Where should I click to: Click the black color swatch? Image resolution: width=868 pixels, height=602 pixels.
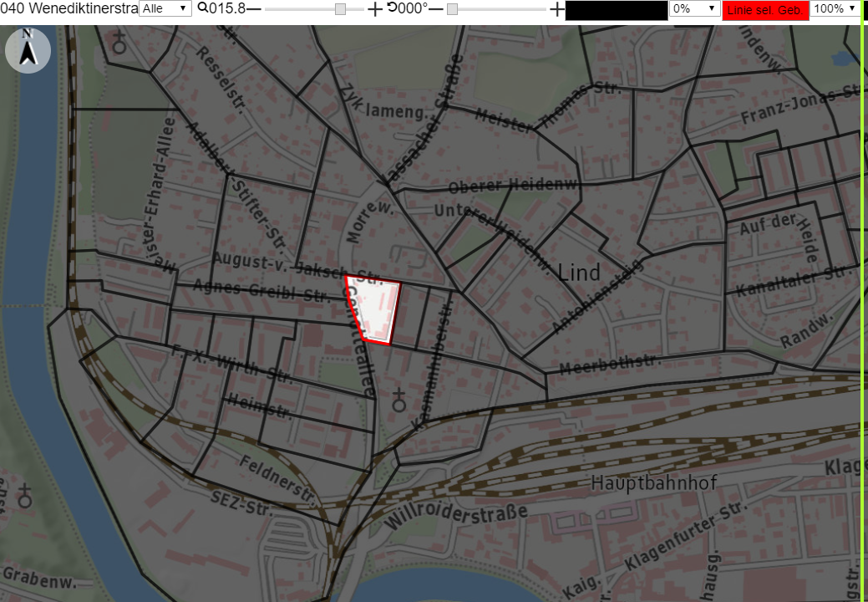tap(617, 10)
